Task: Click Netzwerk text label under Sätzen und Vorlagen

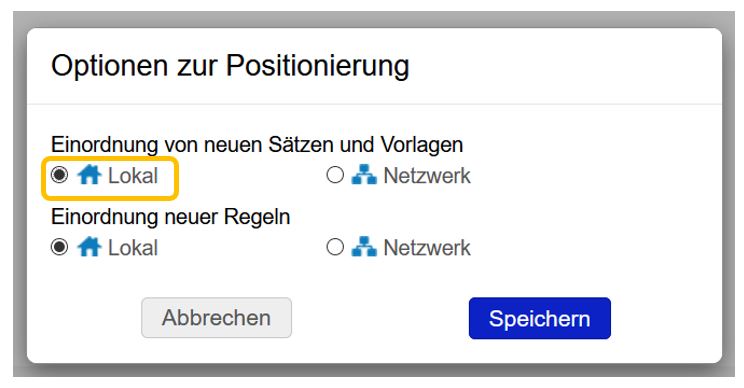Action: (x=427, y=176)
